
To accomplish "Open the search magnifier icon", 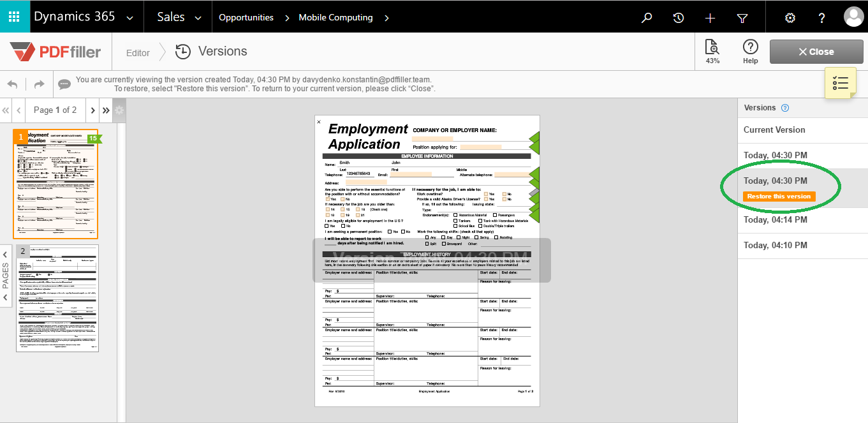I will point(647,18).
